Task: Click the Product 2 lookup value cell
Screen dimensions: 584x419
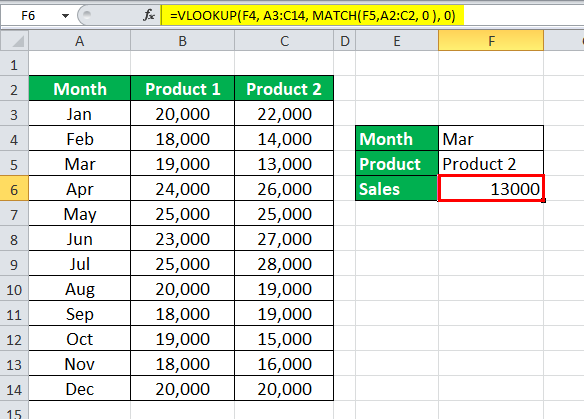Action: pos(491,164)
